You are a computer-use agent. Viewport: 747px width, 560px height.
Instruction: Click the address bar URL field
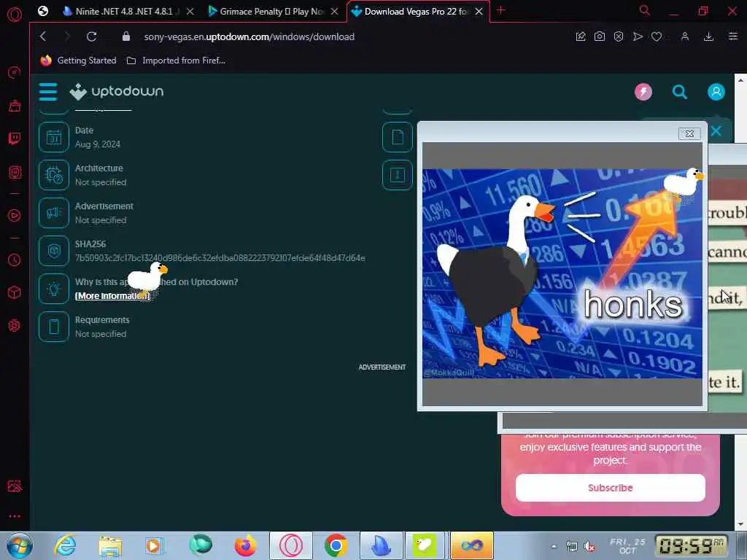[x=249, y=36]
